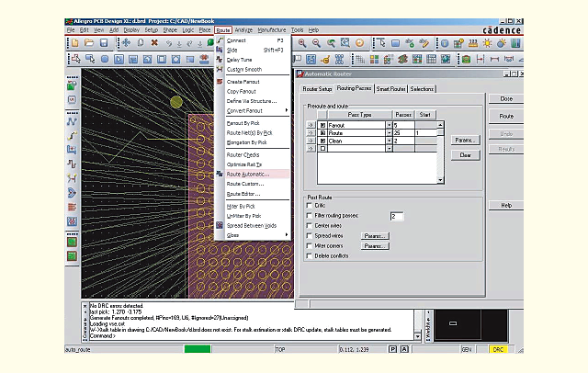
Task: Click the Clean row arrow button
Action: (311, 141)
